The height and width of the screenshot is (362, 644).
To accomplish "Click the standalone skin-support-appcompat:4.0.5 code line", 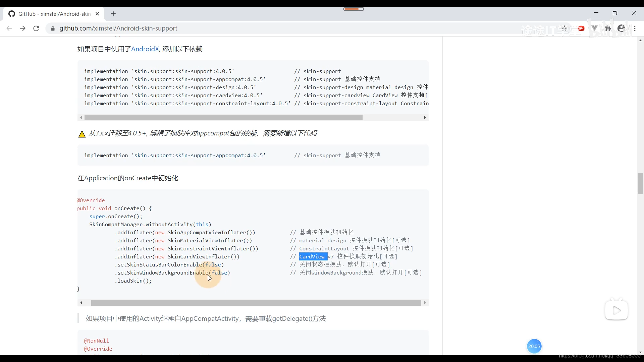I will (x=175, y=156).
